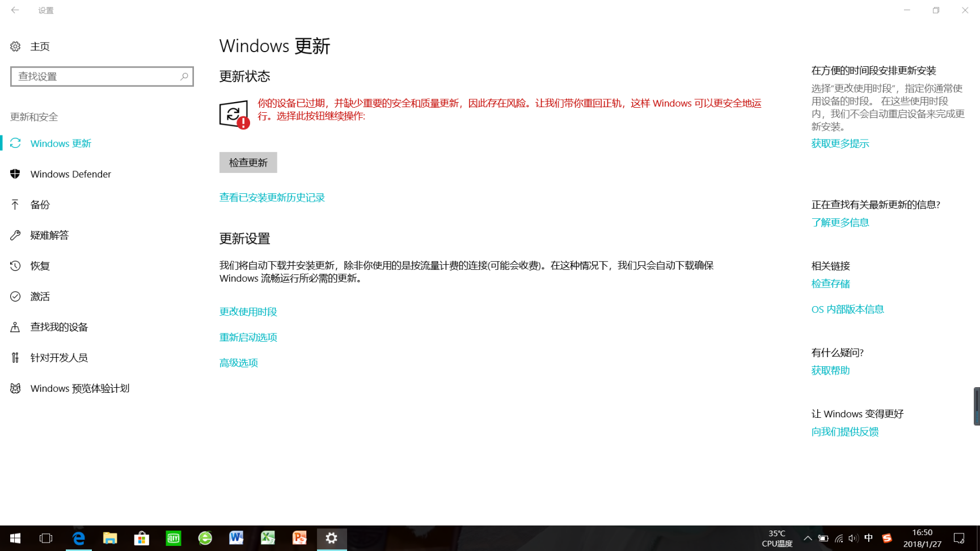The image size is (980, 551).
Task: Click 获取更多提示 link
Action: pos(840,143)
